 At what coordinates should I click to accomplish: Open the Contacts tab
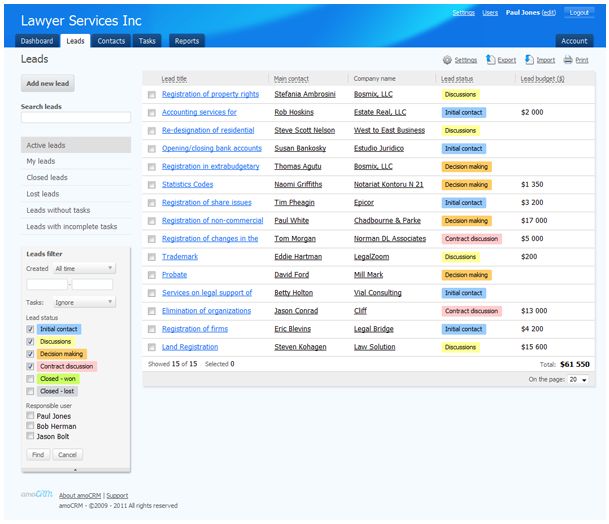click(x=111, y=41)
